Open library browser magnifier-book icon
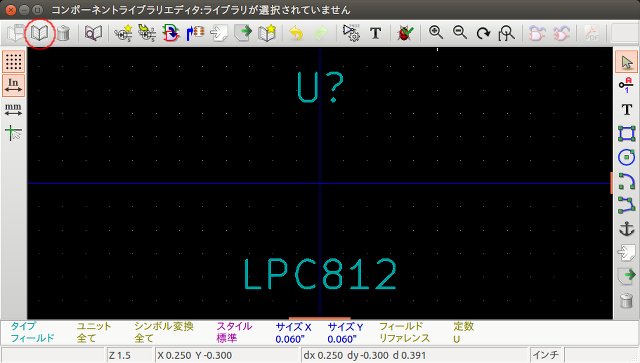Image resolution: width=640 pixels, height=363 pixels. 93,33
